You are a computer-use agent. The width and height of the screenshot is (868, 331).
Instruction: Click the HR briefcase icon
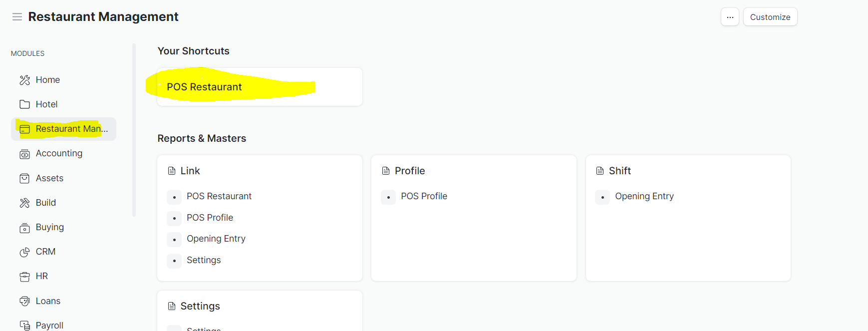(24, 277)
